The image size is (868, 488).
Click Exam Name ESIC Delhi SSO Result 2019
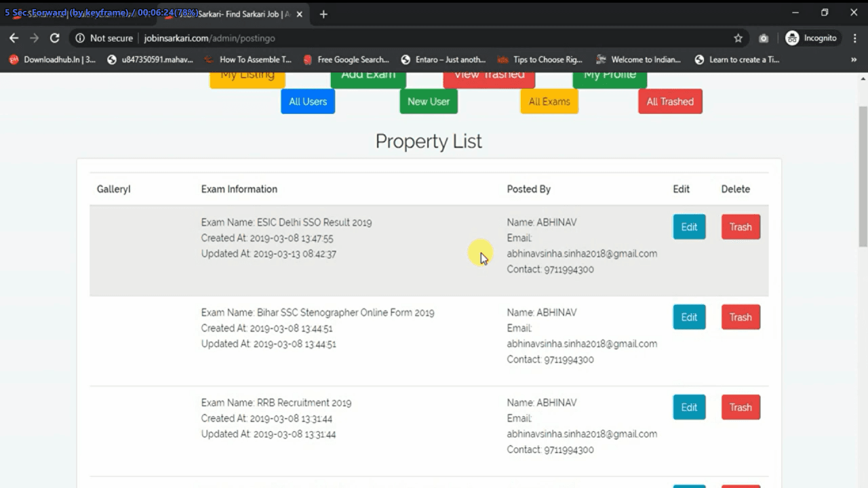pyautogui.click(x=286, y=222)
